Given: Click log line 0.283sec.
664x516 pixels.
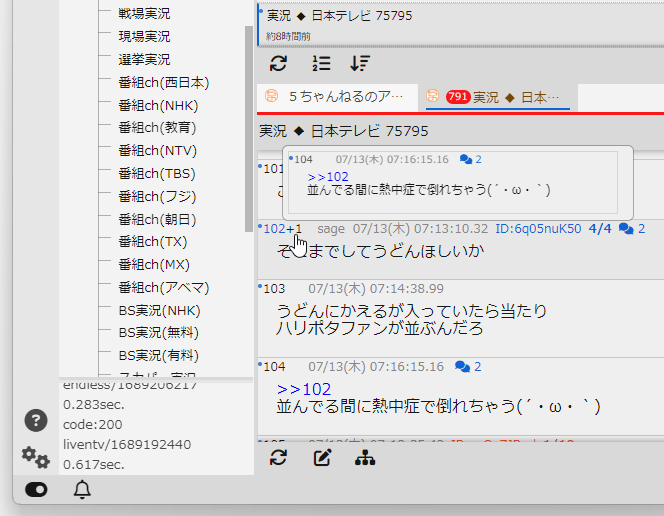Looking at the screenshot, I should coord(94,405).
